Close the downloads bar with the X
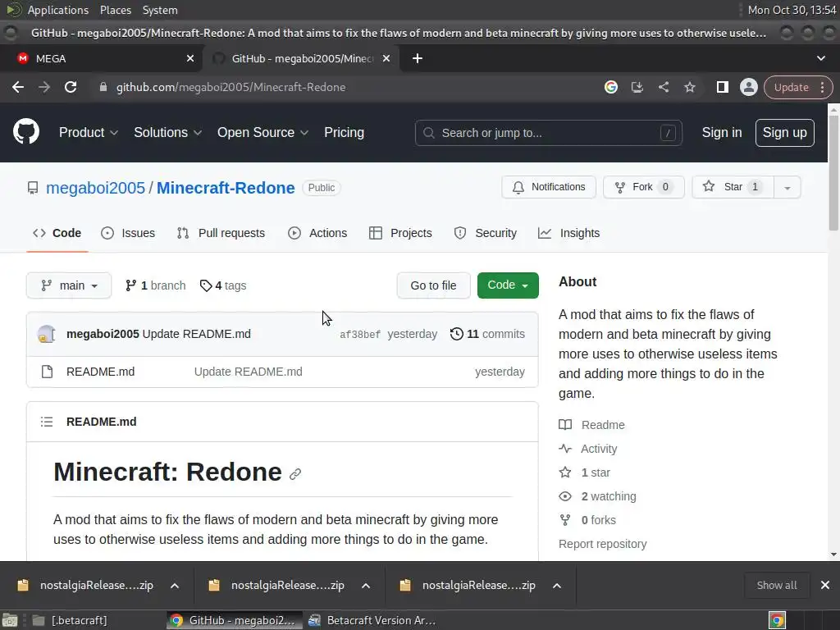Viewport: 840px width, 630px height. (825, 585)
